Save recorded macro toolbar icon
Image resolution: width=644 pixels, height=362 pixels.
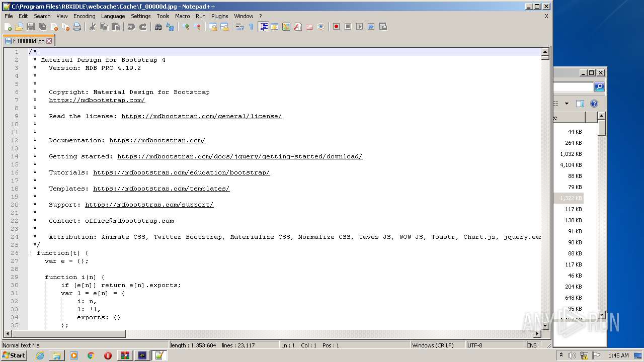point(382,27)
